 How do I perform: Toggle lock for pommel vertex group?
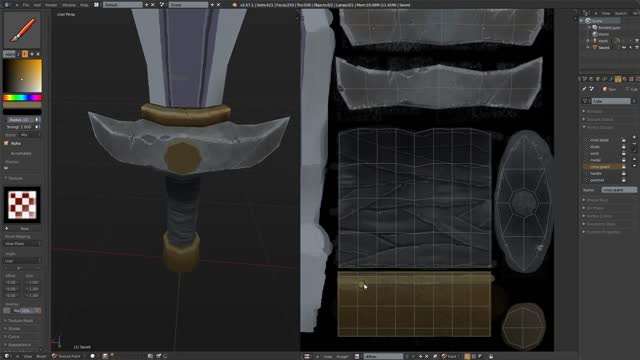[x=624, y=180]
